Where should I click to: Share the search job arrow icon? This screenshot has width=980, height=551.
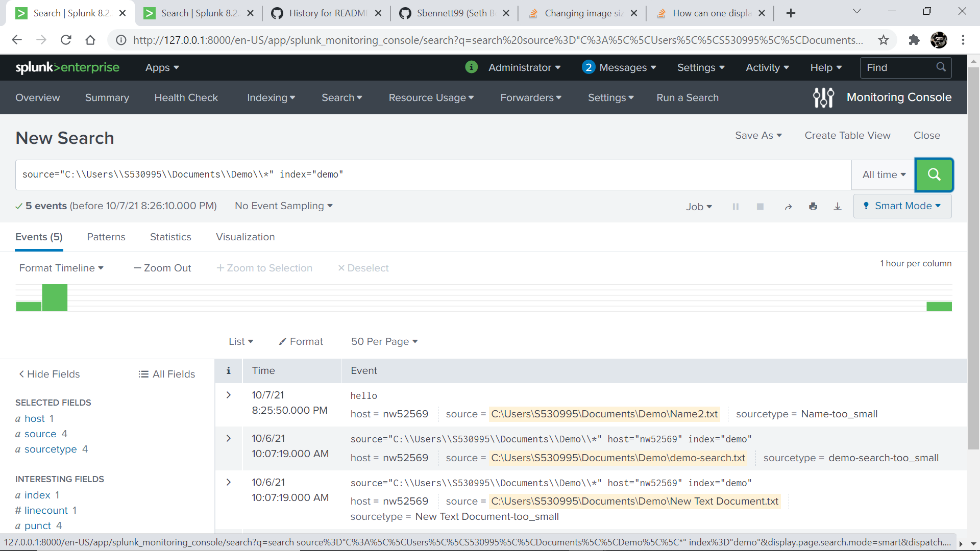pyautogui.click(x=788, y=207)
